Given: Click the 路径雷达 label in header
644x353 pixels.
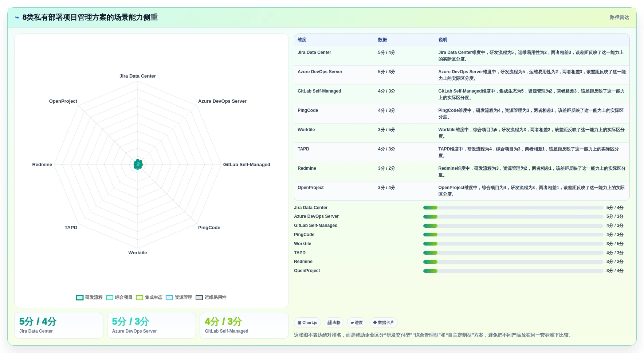Looking at the screenshot, I should point(619,17).
